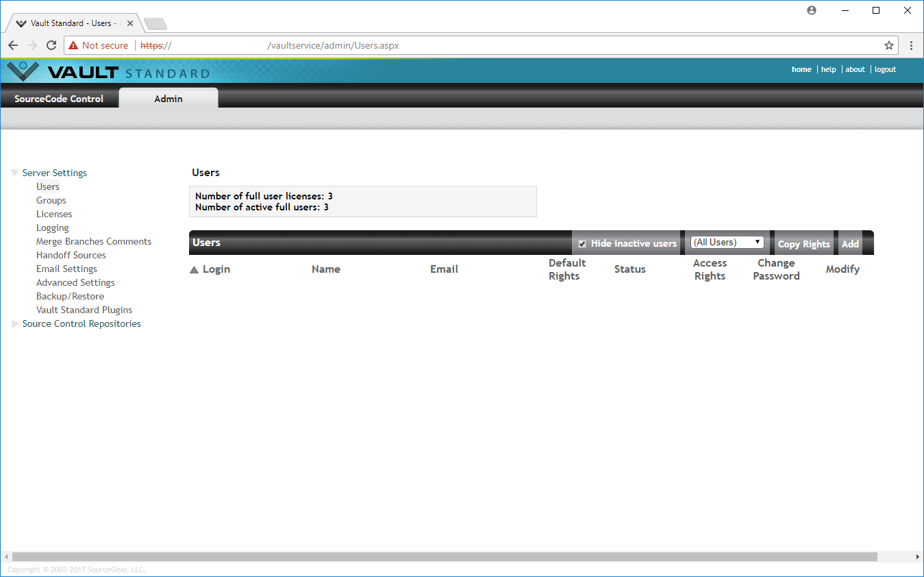Click the browser forward arrow
The width and height of the screenshot is (924, 577).
pyautogui.click(x=32, y=45)
